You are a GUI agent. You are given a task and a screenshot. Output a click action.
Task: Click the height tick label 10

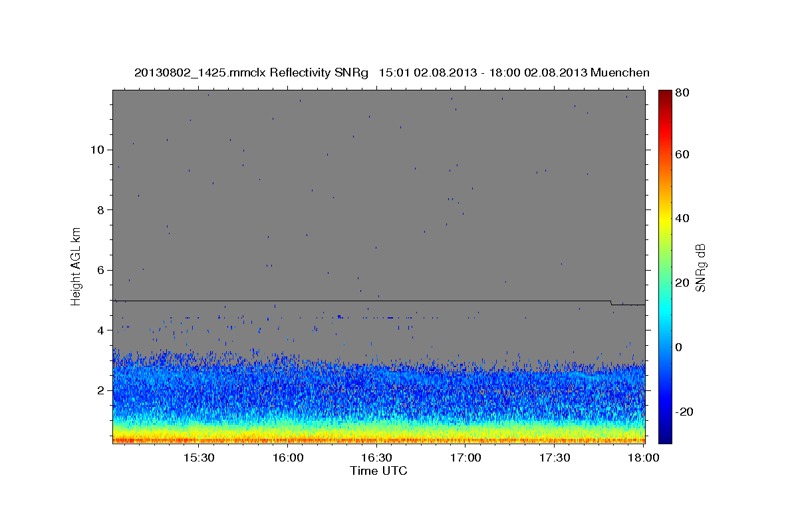pyautogui.click(x=97, y=150)
